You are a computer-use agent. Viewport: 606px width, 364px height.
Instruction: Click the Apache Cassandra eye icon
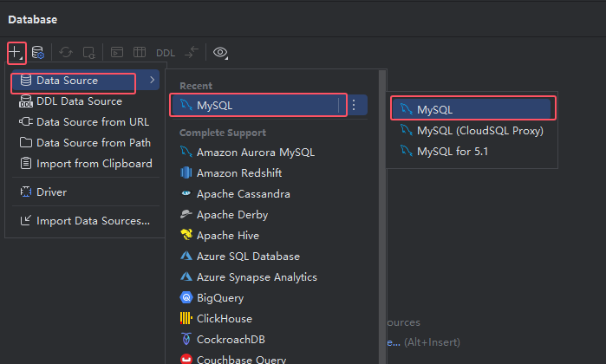coord(186,193)
